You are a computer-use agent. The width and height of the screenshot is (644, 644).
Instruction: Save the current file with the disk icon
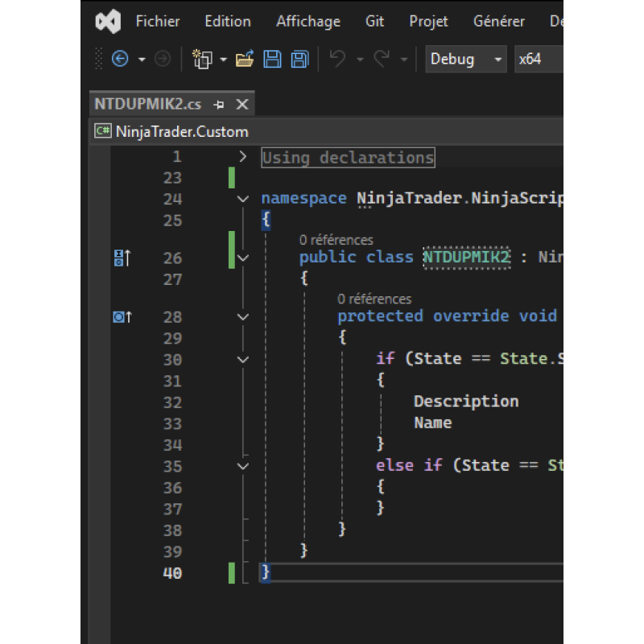tap(272, 59)
